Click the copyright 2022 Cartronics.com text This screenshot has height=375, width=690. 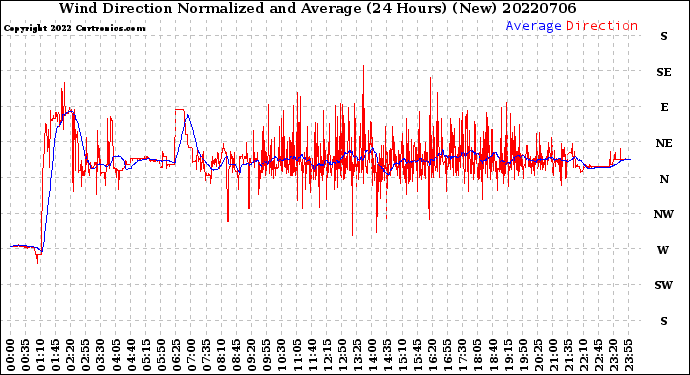pyautogui.click(x=74, y=28)
